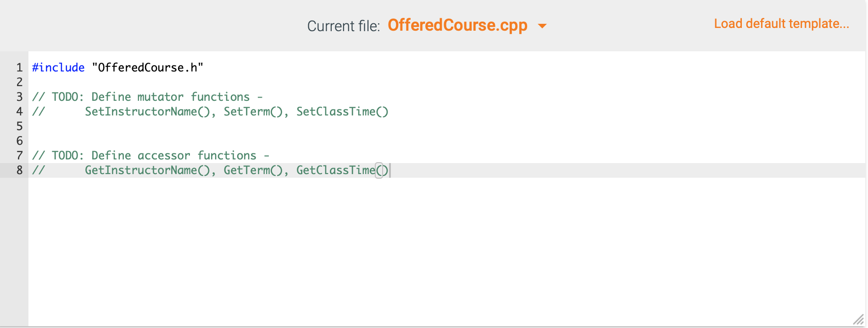This screenshot has height=328, width=868.
Task: Place cursor on the #include directive
Action: [x=58, y=67]
